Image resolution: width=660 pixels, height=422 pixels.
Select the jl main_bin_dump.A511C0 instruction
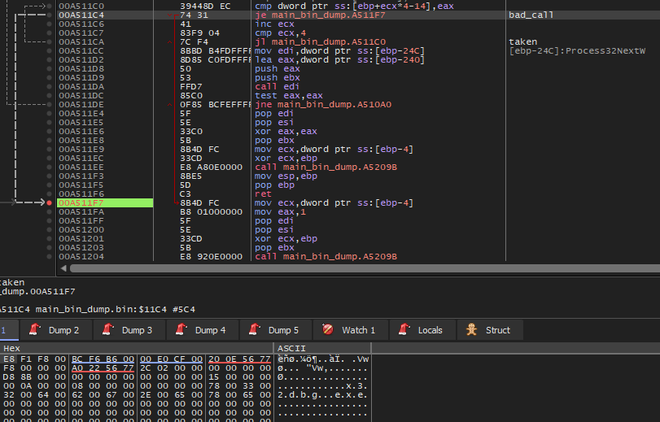[x=320, y=42]
